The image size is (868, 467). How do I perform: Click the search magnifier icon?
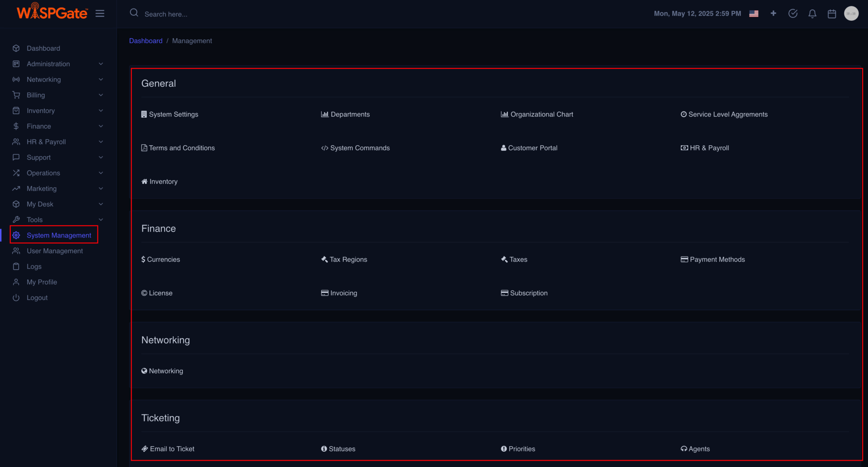134,13
